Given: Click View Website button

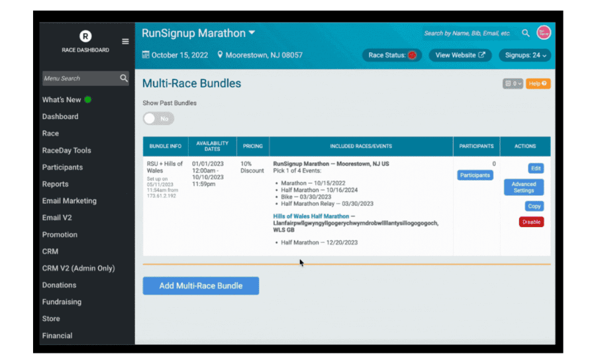Looking at the screenshot, I should [x=460, y=55].
